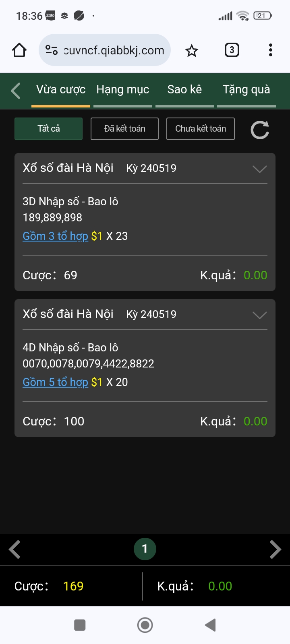This screenshot has height=644, width=290.
Task: Go back using the green header arrow
Action: coord(16,91)
